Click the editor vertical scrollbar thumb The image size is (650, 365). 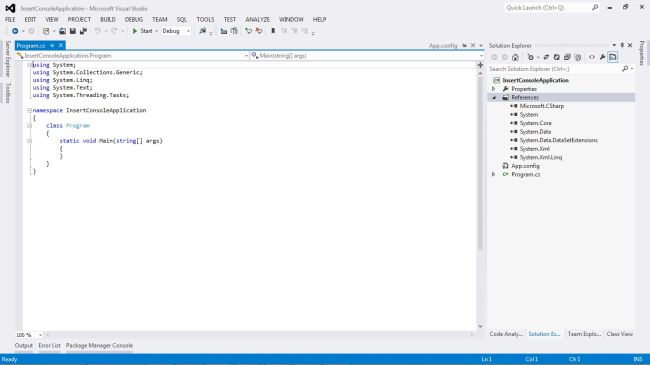(x=480, y=162)
